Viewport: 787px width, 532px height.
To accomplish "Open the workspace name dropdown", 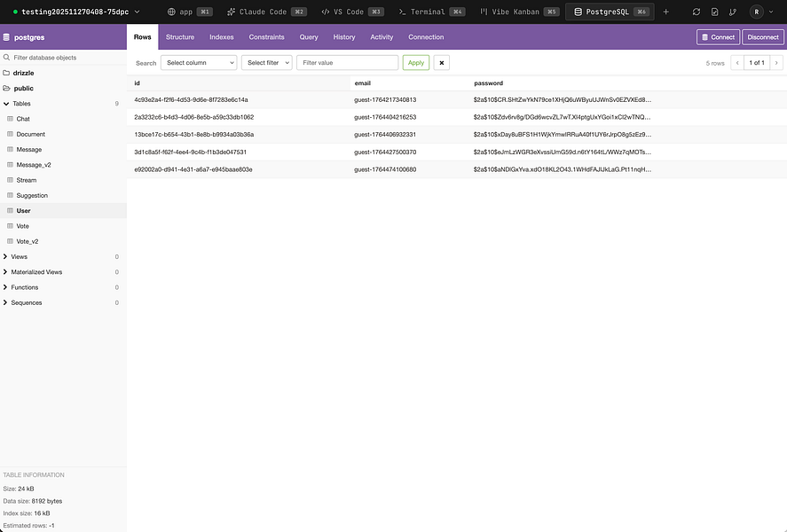I will point(76,12).
